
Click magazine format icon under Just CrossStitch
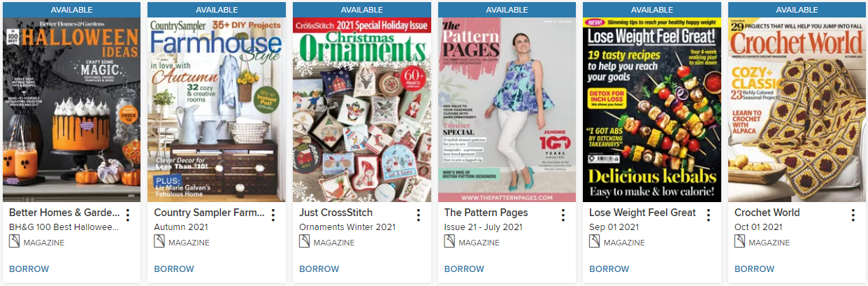point(304,241)
